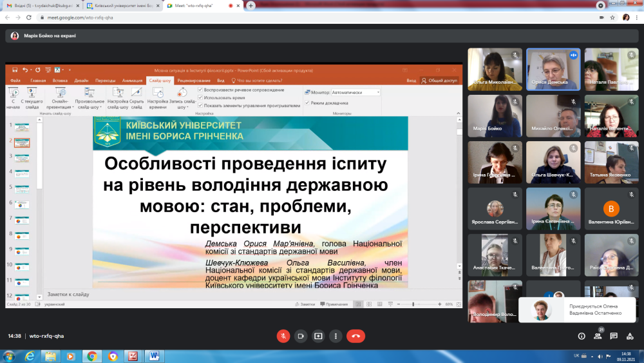
Task: Open the chat panel icon
Action: [614, 336]
